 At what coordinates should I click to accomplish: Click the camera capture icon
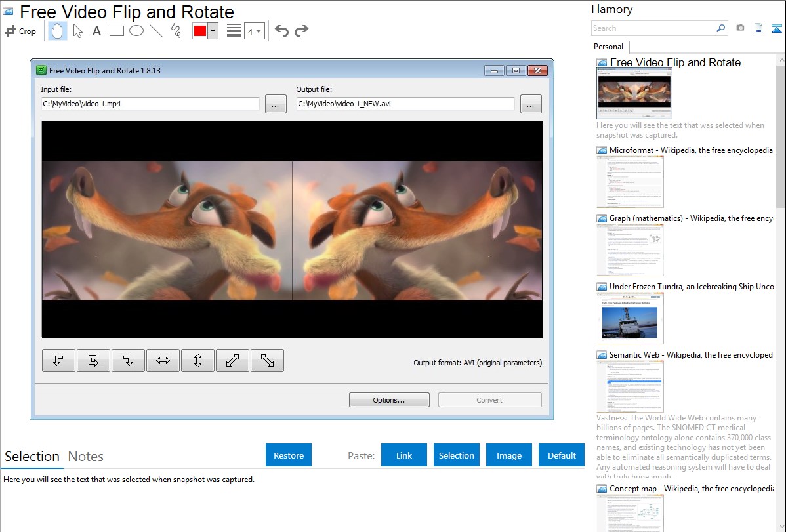tap(740, 28)
